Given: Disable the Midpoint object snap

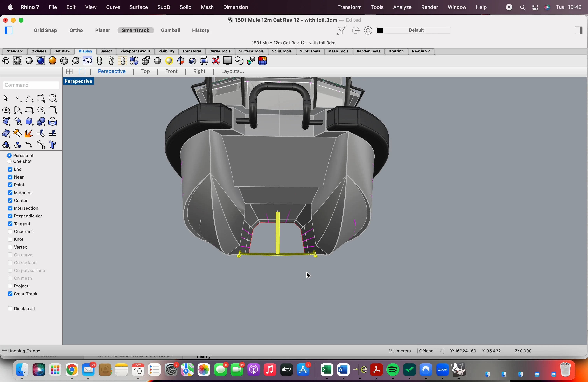Looking at the screenshot, I should 10,193.
